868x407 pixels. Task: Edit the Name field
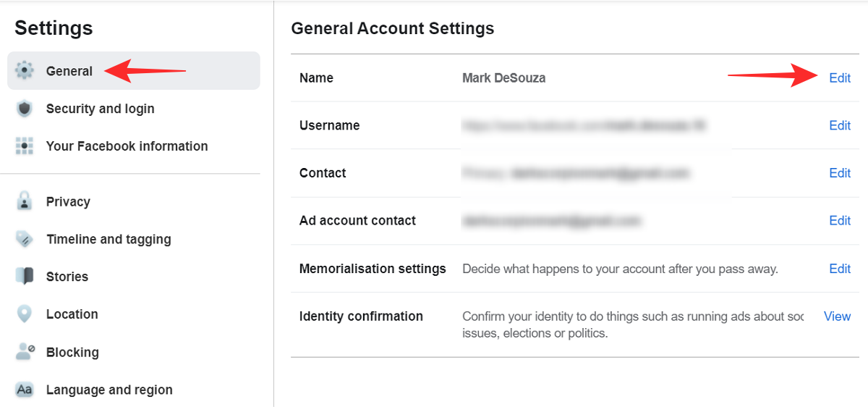[x=839, y=78]
